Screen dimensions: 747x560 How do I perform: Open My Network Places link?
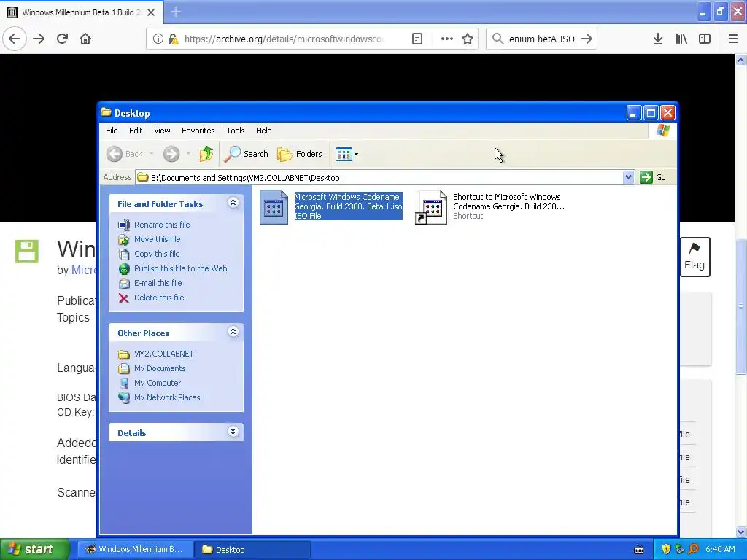pyautogui.click(x=167, y=397)
